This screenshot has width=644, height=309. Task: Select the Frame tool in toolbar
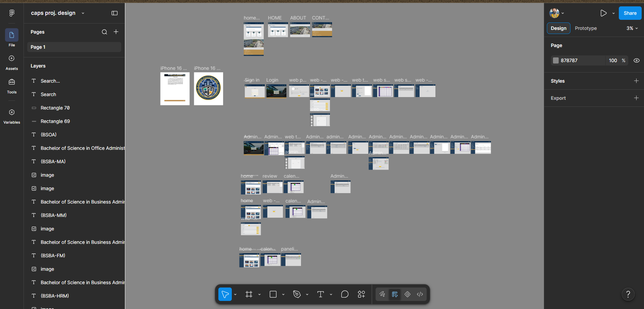click(249, 294)
